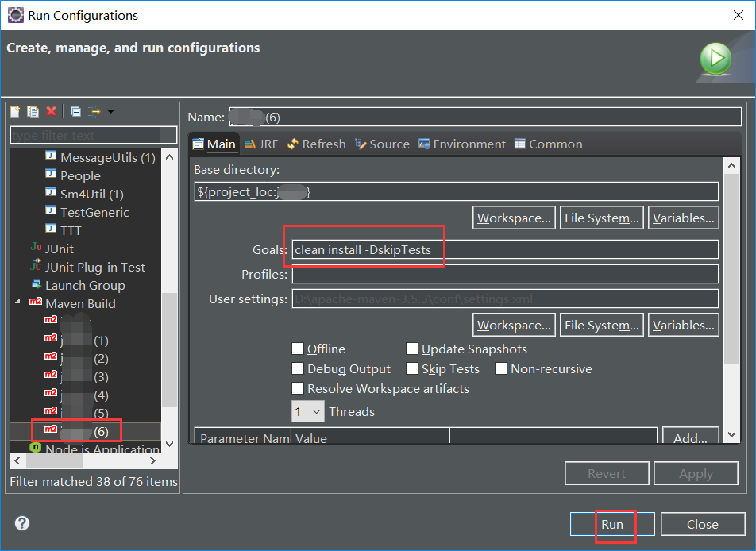756x551 pixels.
Task: Select Maven configuration ending in (1)
Action: coord(77,341)
